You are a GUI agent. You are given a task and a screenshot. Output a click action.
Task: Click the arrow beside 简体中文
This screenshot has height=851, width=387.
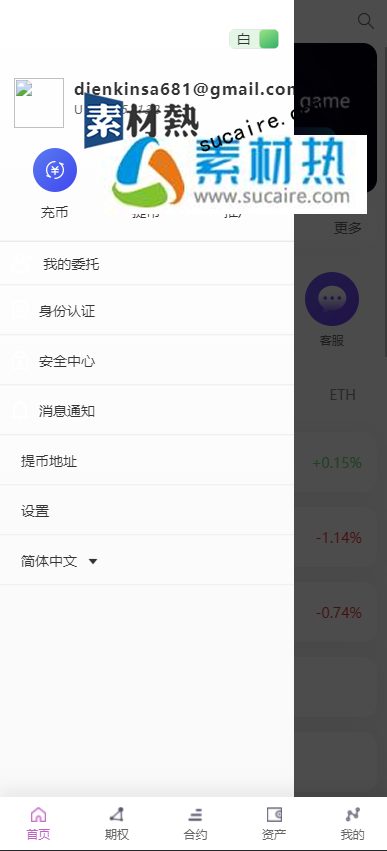pos(93,562)
